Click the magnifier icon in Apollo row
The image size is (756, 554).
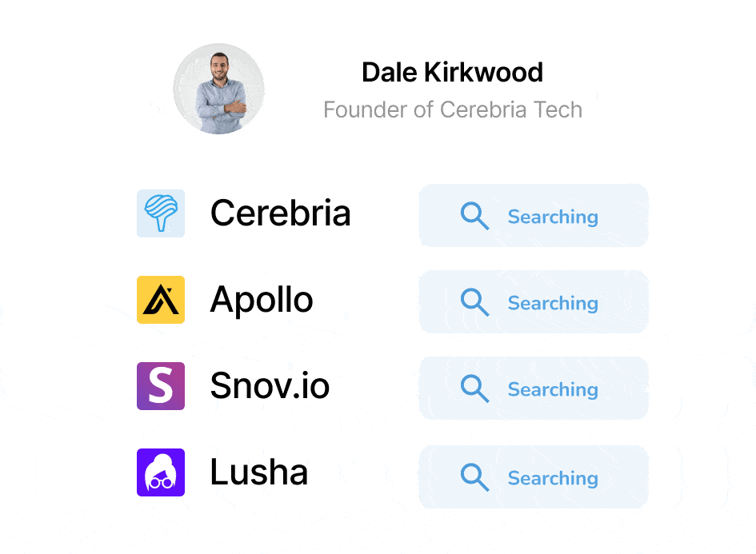point(474,302)
